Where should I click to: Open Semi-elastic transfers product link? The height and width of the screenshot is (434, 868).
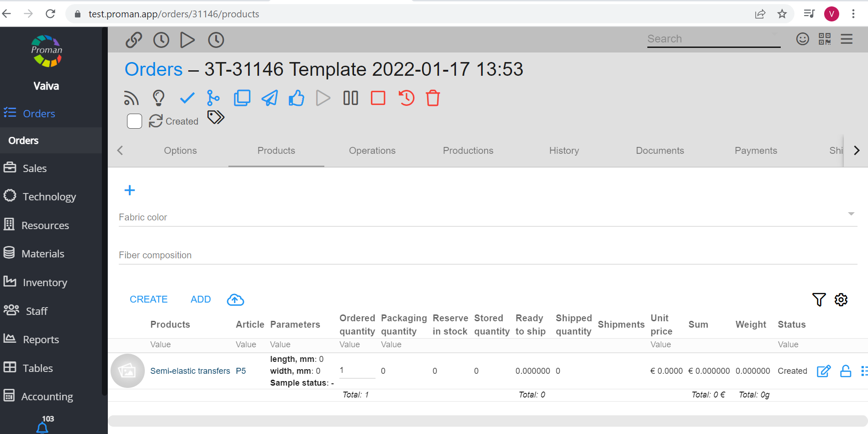[x=190, y=371]
